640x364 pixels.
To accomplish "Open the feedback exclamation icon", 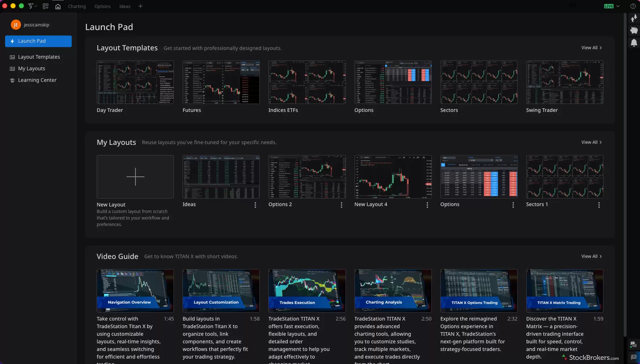I will [633, 357].
